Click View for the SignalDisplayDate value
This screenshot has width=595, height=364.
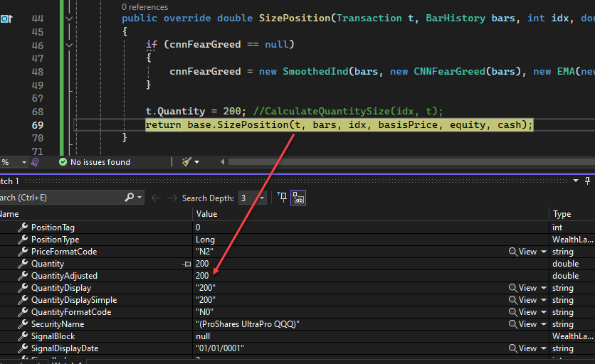click(527, 348)
